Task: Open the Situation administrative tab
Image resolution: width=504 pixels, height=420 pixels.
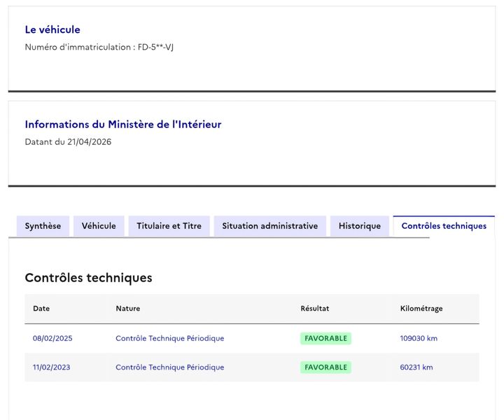Action: coord(270,226)
